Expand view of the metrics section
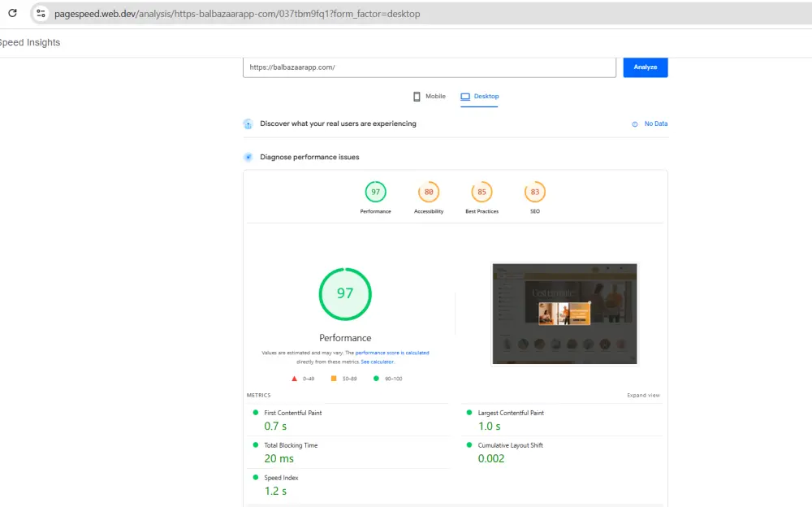Screen dimensions: 812x507 (x=643, y=396)
